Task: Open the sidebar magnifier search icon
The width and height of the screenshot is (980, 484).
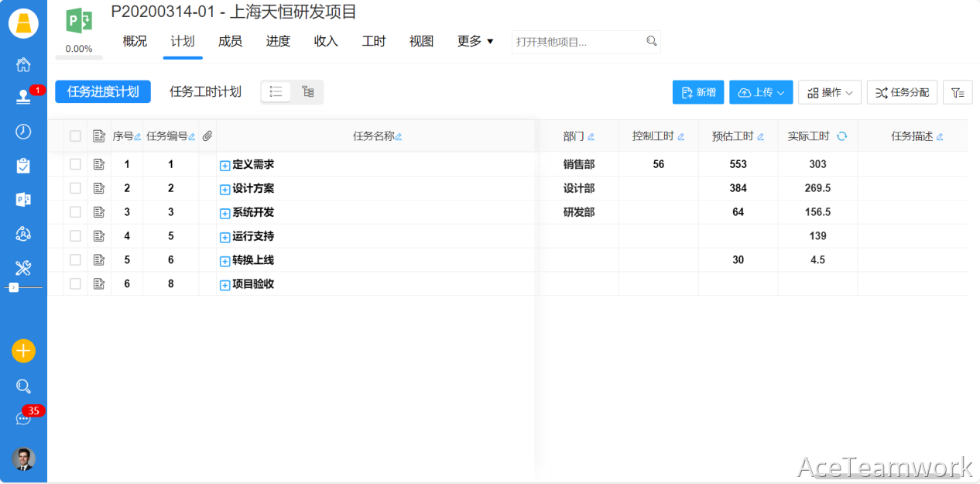Action: [x=23, y=386]
